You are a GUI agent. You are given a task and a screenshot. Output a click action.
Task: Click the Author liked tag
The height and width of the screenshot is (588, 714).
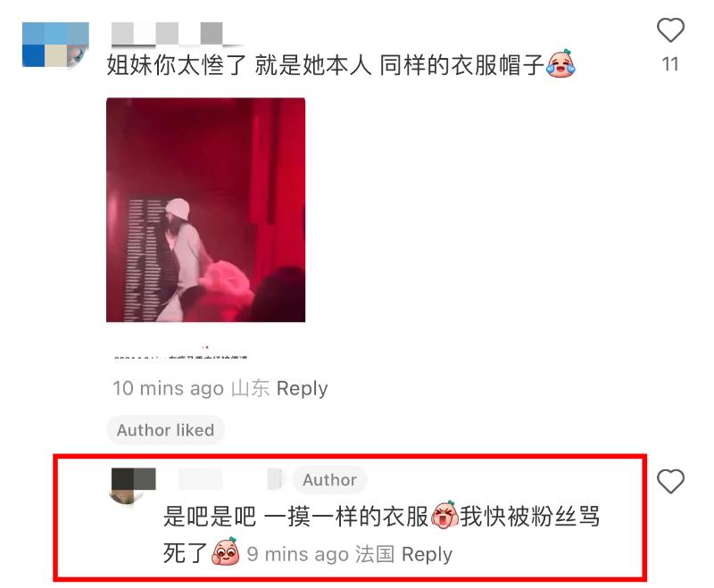click(x=165, y=430)
